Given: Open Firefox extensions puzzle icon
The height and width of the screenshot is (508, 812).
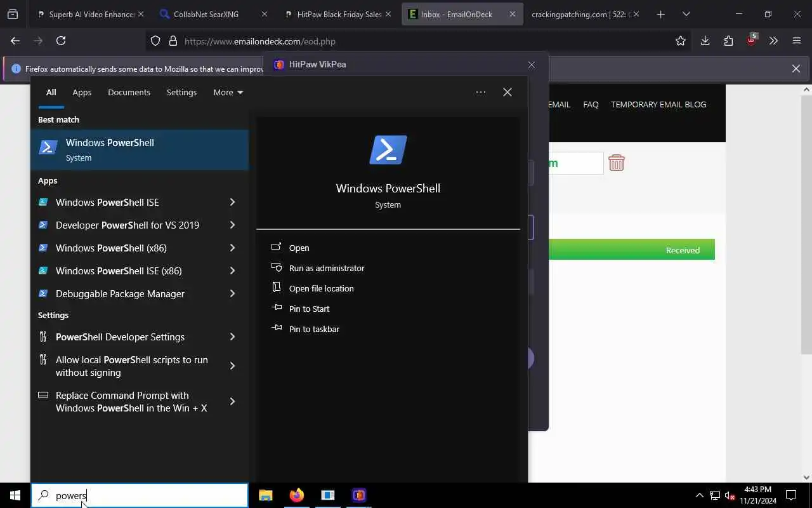Looking at the screenshot, I should click(728, 41).
